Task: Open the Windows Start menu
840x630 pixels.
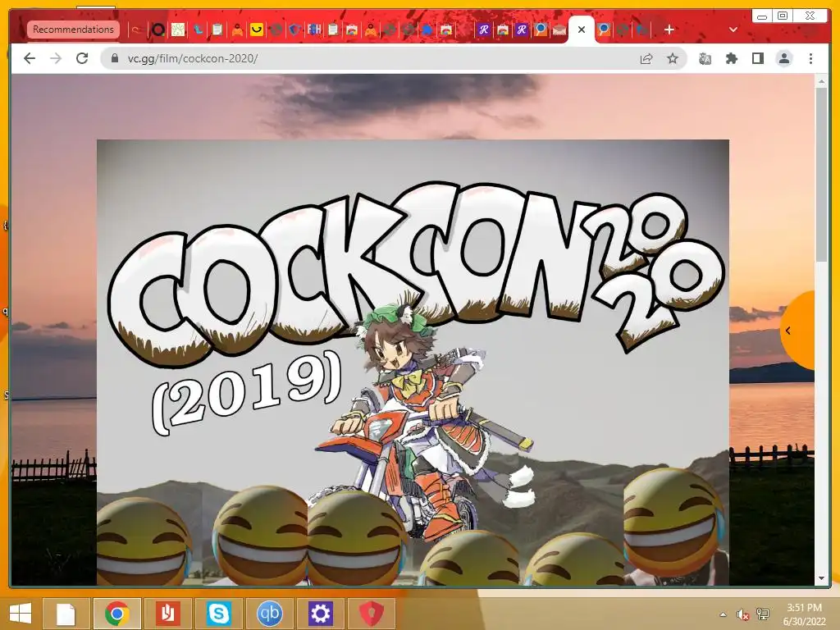Action: (x=21, y=614)
